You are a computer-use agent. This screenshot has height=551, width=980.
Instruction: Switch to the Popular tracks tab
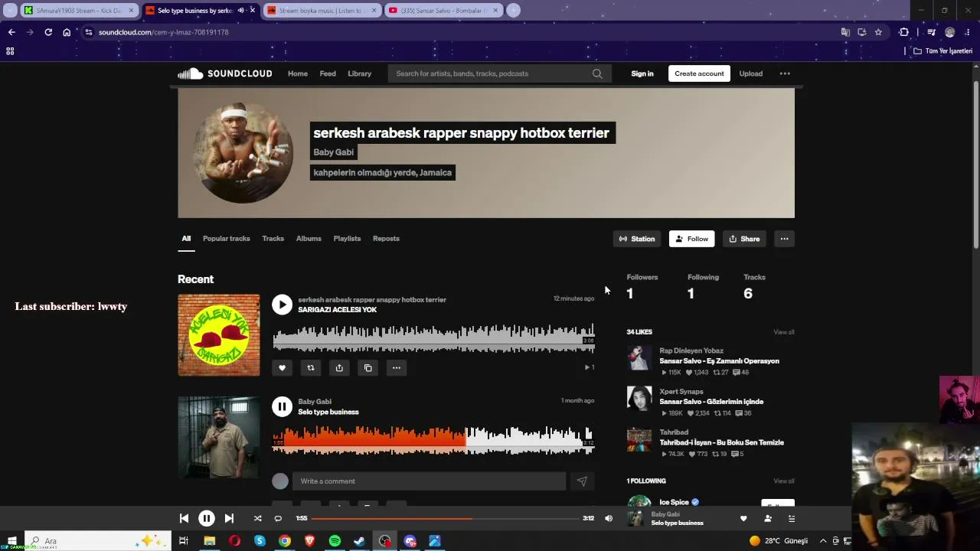226,239
